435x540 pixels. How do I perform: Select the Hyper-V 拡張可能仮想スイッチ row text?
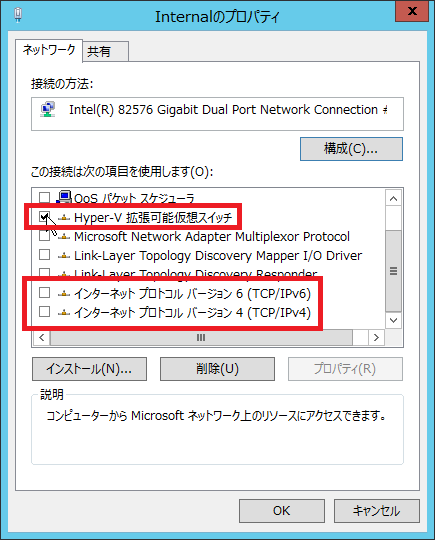(153, 218)
